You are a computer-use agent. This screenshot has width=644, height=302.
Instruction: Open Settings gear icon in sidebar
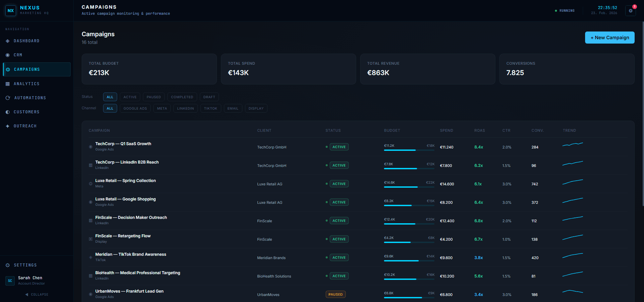click(x=8, y=265)
